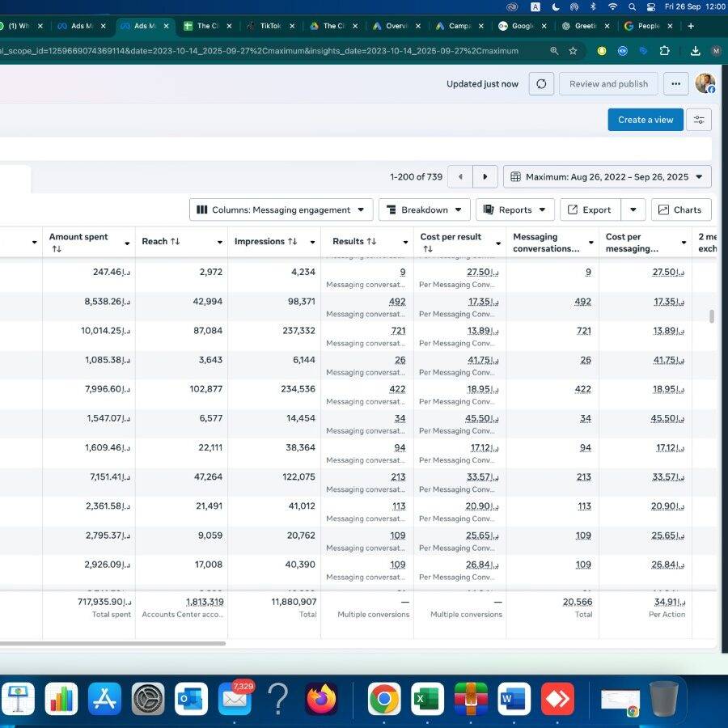Open the Breakdown dropdown
728x728 pixels.
tap(425, 210)
